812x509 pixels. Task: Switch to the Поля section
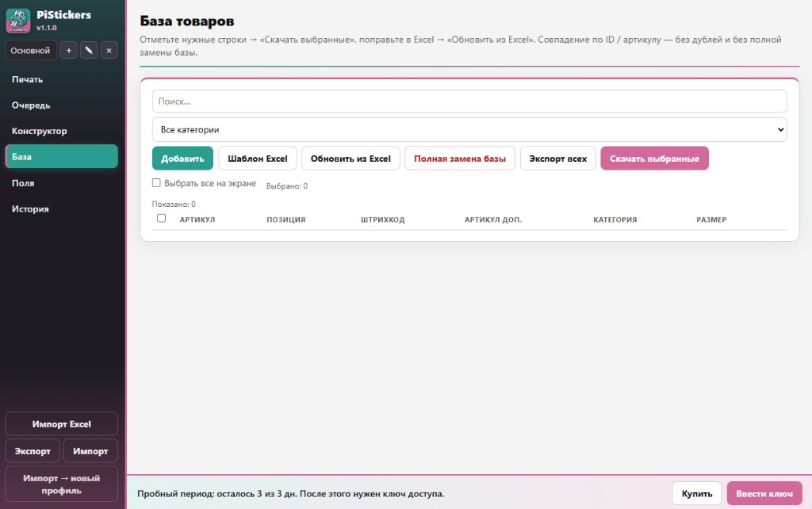coord(62,183)
